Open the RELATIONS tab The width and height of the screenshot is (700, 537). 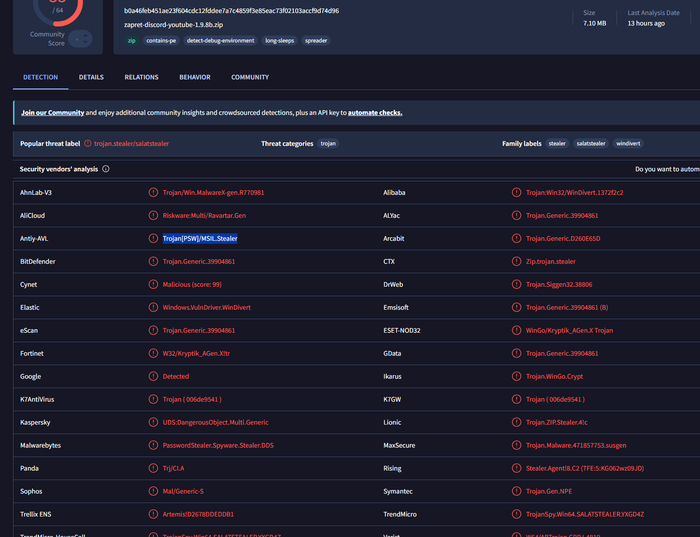142,77
